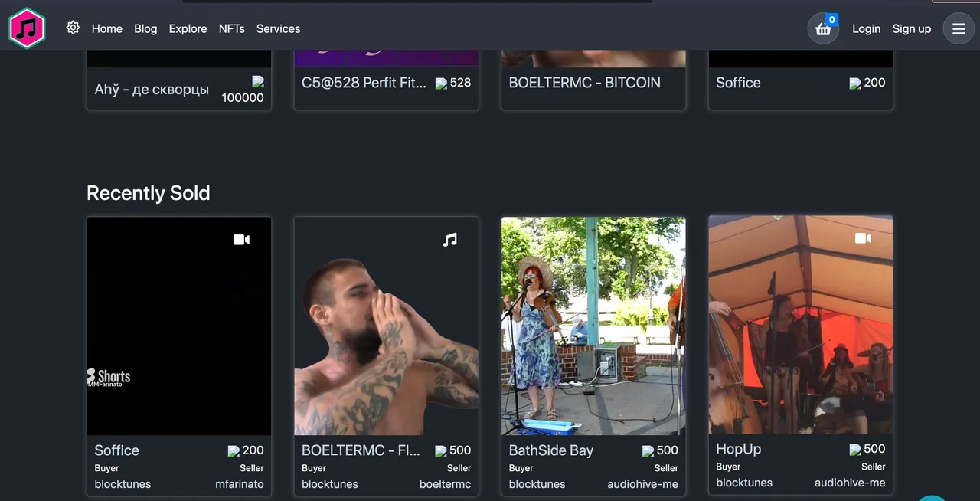Open the BOELTERMC - BITCOIN title
980x501 pixels.
584,83
